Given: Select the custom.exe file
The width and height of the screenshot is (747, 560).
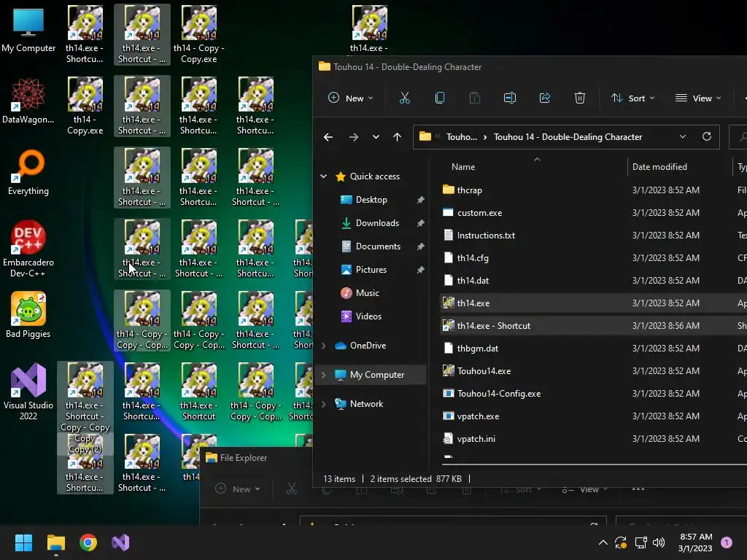Looking at the screenshot, I should pos(479,213).
